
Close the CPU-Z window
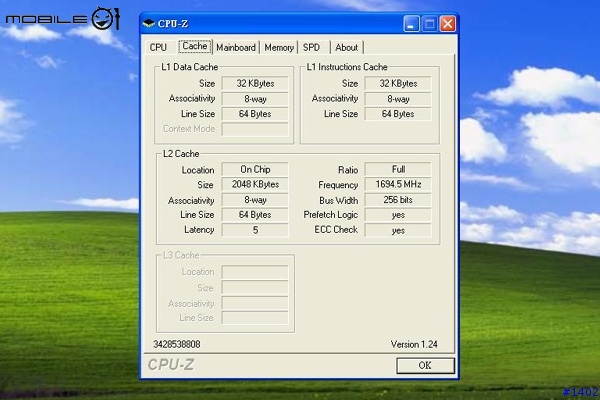point(447,24)
